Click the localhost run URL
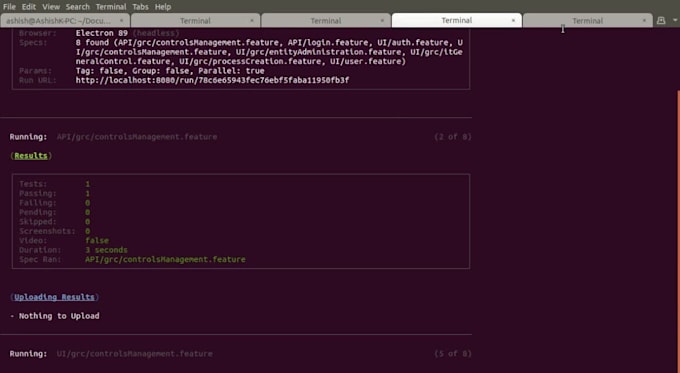680x373 pixels. point(212,80)
